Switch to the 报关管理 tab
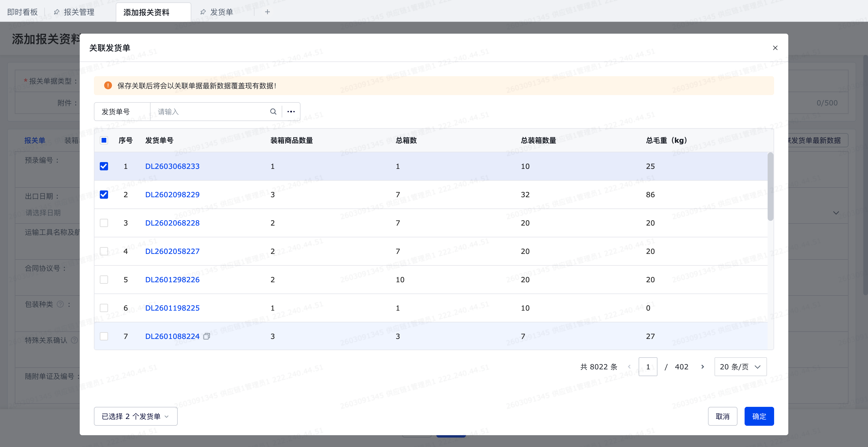Screen dimensions: 868x447 pyautogui.click(x=79, y=12)
